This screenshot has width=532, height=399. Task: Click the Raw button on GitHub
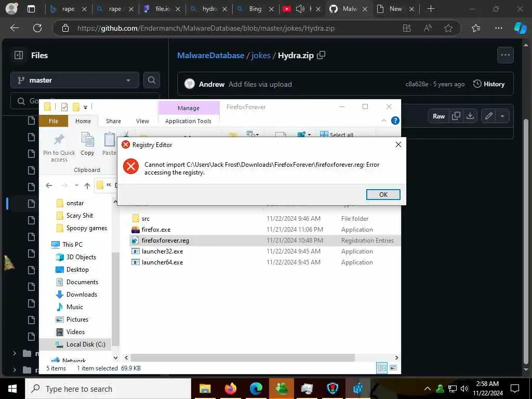(x=438, y=116)
